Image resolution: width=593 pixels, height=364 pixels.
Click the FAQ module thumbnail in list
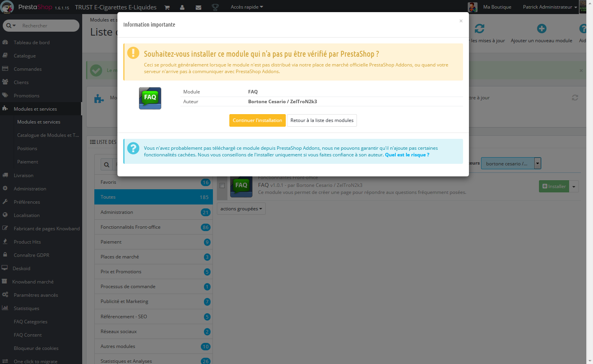(x=241, y=186)
